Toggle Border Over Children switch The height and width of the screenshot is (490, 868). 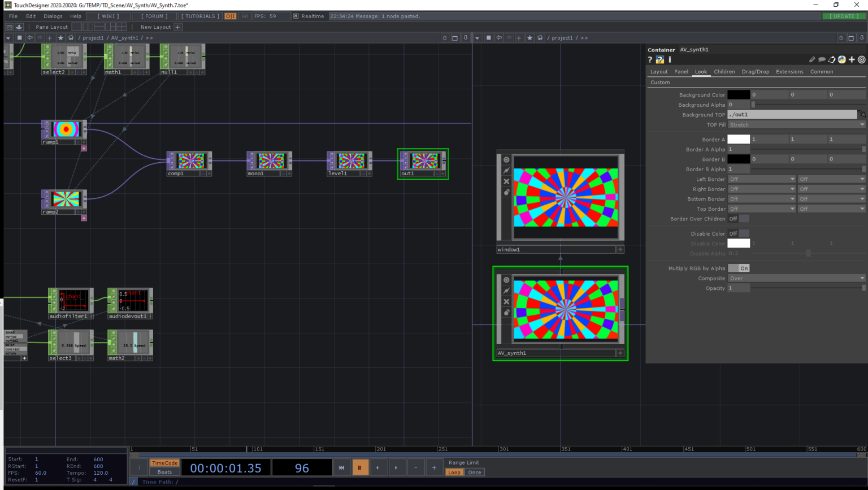pyautogui.click(x=739, y=219)
